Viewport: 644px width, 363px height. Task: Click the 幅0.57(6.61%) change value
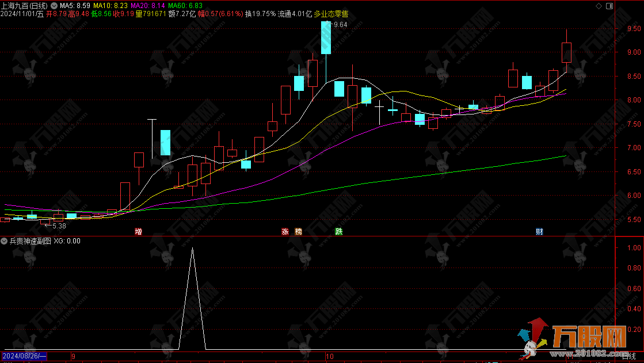(220, 14)
